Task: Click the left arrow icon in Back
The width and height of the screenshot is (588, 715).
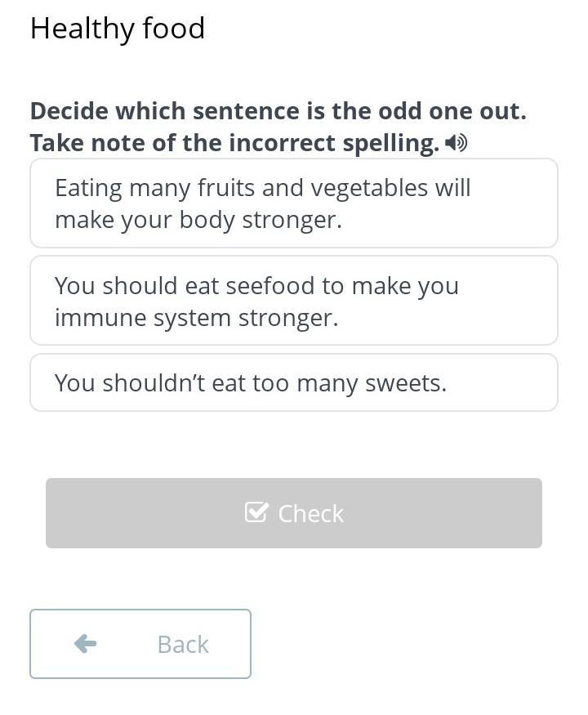Action: tap(85, 644)
